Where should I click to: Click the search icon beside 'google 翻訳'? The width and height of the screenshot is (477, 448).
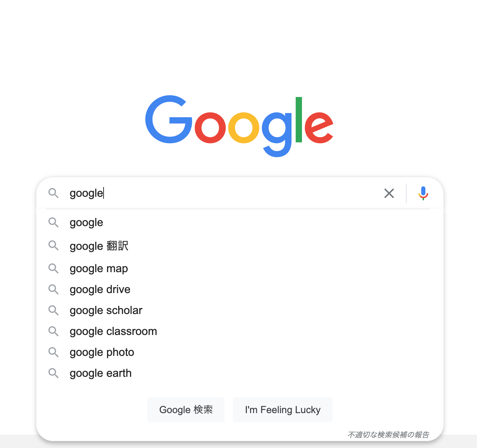coord(53,246)
